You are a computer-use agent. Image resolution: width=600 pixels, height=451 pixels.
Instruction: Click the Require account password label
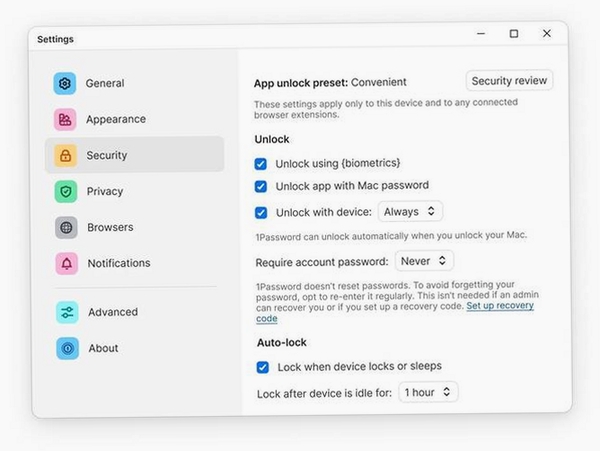pyautogui.click(x=322, y=262)
